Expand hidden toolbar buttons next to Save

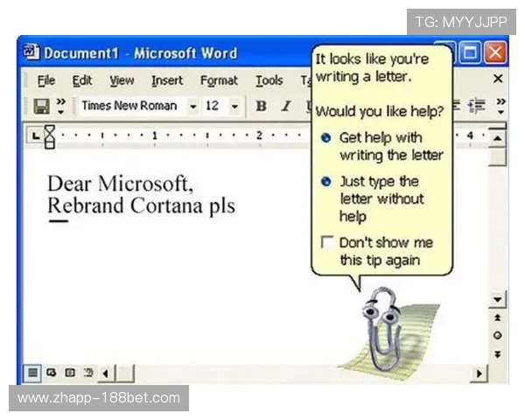tap(60, 106)
